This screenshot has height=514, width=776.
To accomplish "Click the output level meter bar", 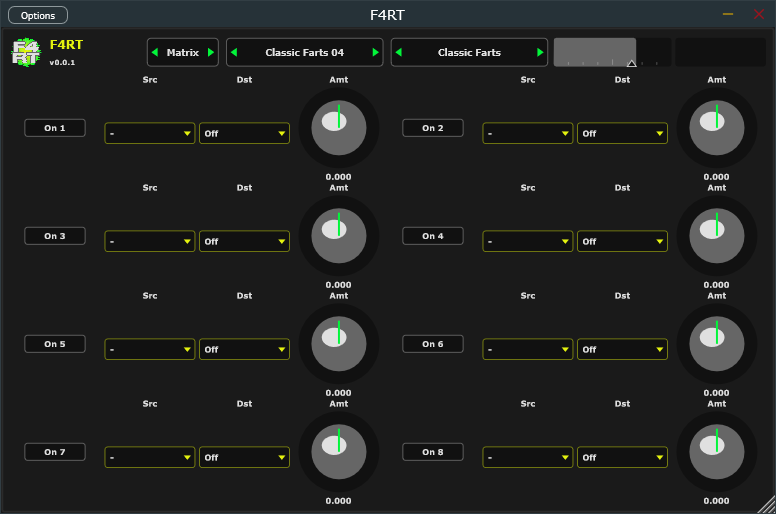I will [613, 52].
